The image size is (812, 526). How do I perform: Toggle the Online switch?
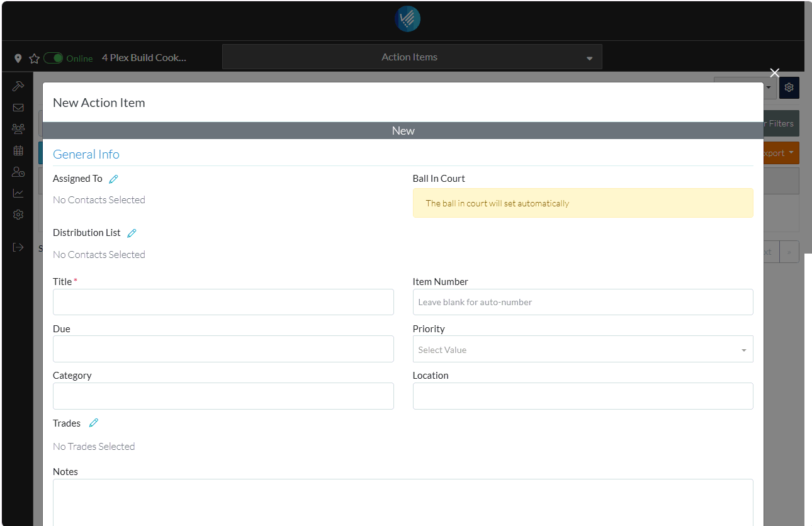[x=54, y=59]
